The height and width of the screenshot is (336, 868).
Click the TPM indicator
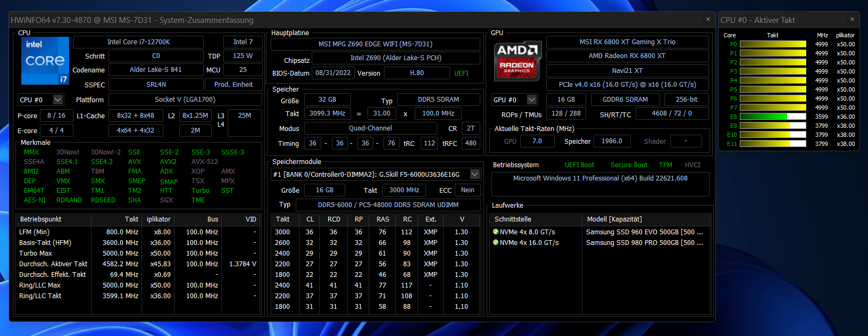point(665,165)
